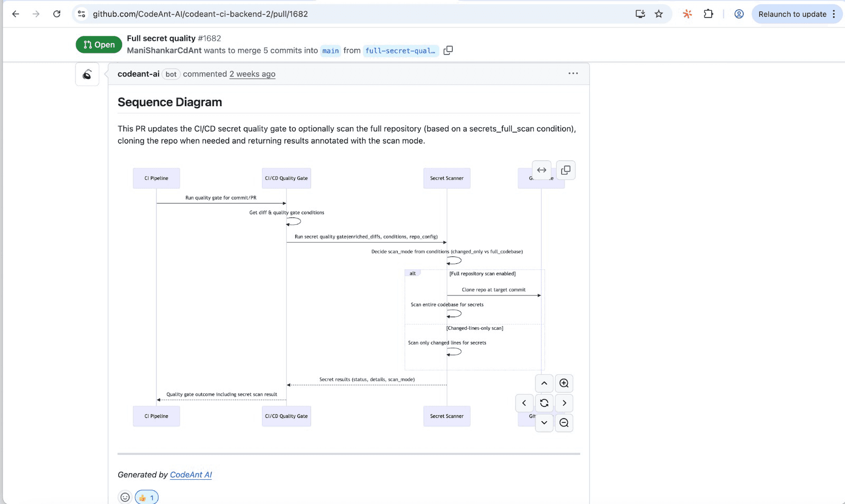Open the browser extensions puzzle menu
Viewport: 845px width, 504px height.
(708, 14)
